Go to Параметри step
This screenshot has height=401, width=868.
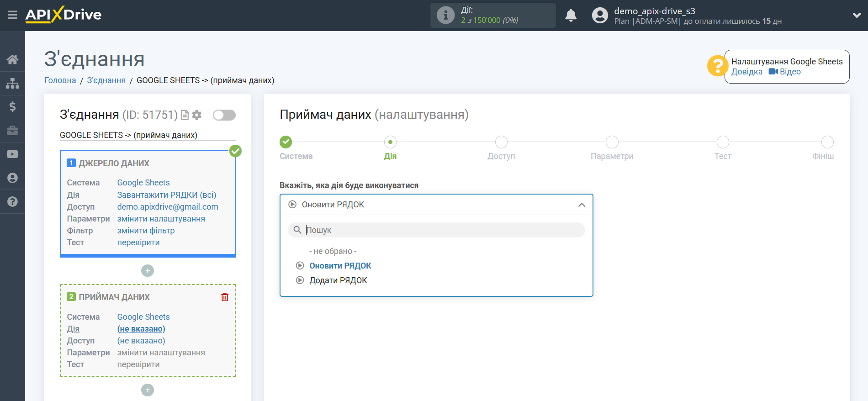612,142
